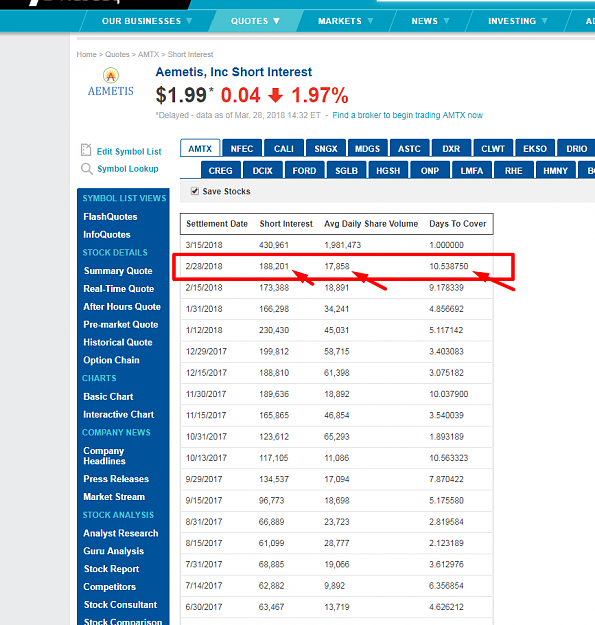Click the Symbol Lookup magnifier icon
The width and height of the screenshot is (595, 625).
pyautogui.click(x=86, y=169)
